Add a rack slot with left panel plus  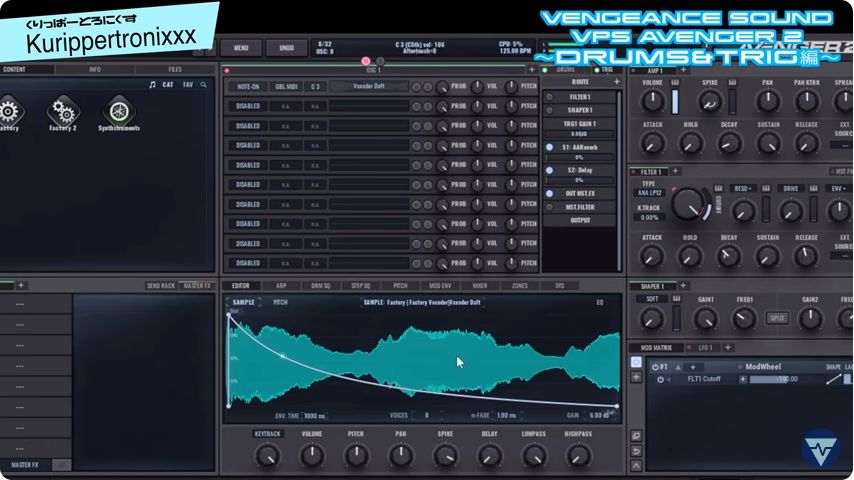[21, 285]
